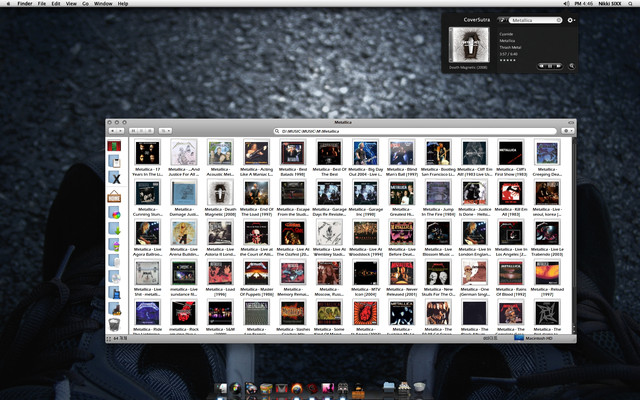Screen dimensions: 640x400
Task: Open the sidebar folder with color wheel
Action: point(114,213)
